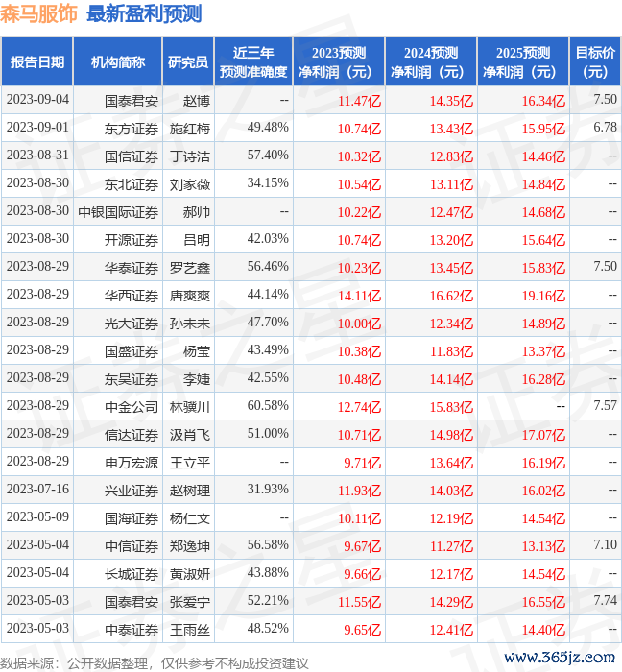Click researcher name 王雨丝
The width and height of the screenshot is (622, 672).
click(x=190, y=630)
